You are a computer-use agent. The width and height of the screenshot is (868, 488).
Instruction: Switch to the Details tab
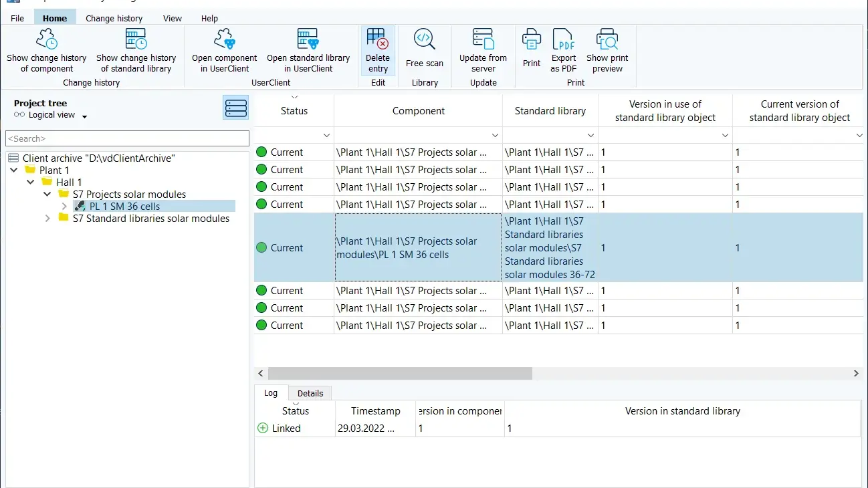coord(310,394)
